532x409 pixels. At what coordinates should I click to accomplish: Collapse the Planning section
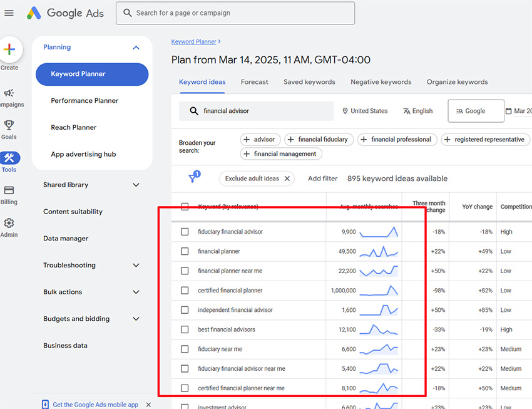(x=136, y=47)
